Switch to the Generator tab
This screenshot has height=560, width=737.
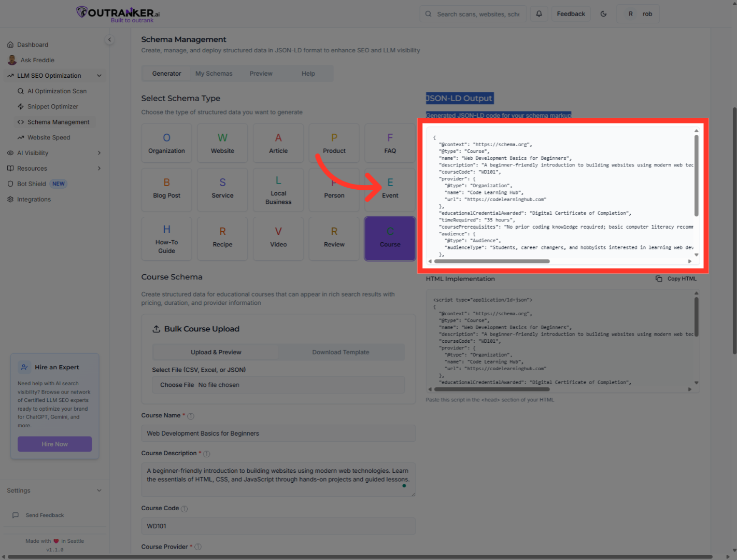166,74
